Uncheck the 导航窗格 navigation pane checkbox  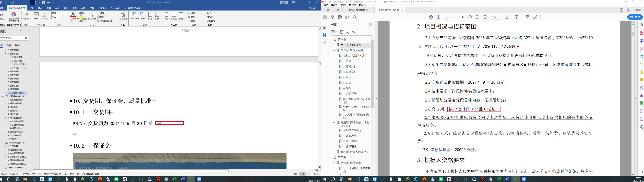[205, 21]
